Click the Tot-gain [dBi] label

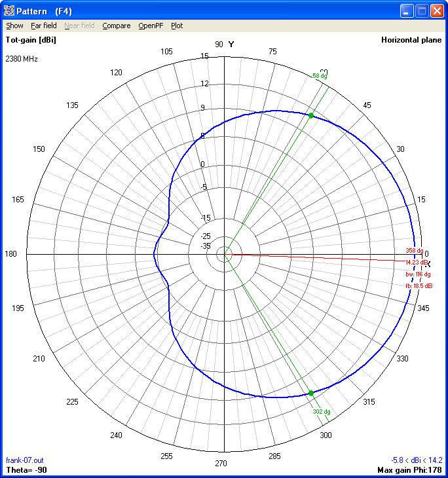pos(31,40)
